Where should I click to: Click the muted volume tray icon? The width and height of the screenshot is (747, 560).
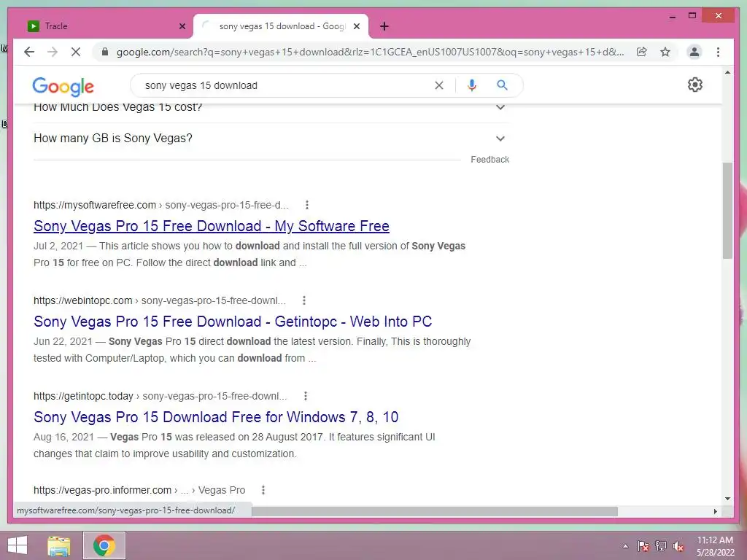tap(678, 546)
